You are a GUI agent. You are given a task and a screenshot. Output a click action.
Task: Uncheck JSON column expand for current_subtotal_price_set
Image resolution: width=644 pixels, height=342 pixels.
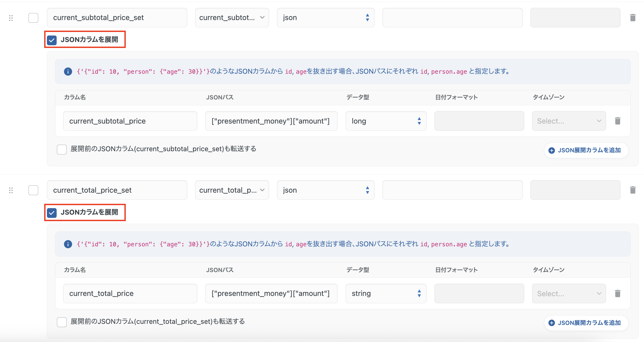pyautogui.click(x=52, y=40)
